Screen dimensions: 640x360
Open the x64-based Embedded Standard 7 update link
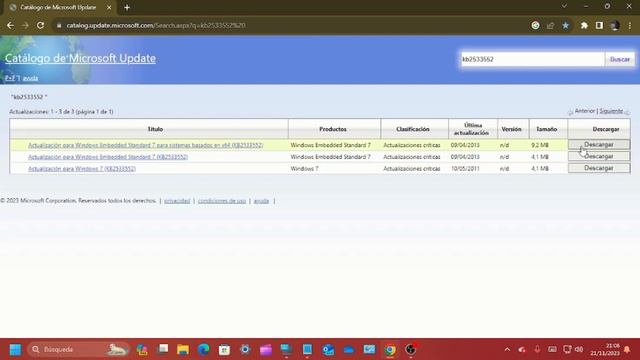[x=145, y=145]
